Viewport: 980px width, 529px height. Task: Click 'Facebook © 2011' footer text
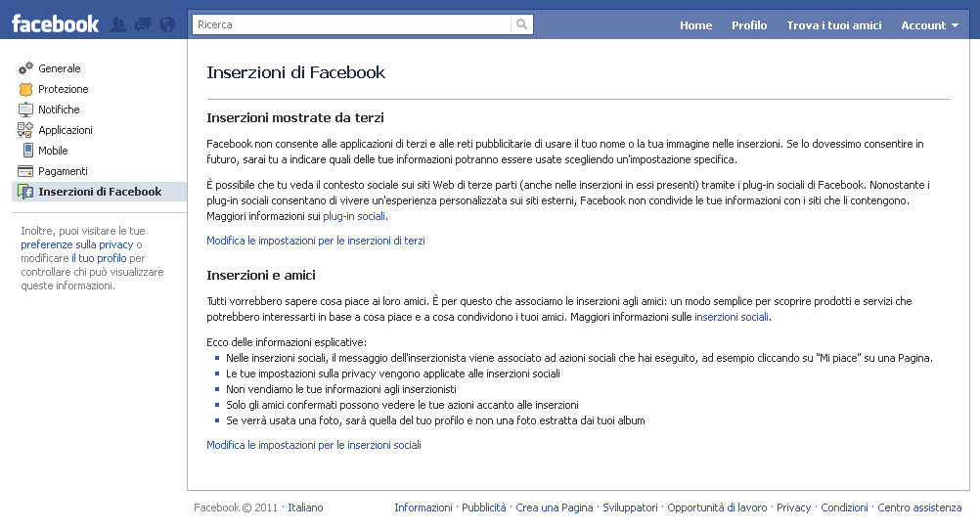[236, 507]
